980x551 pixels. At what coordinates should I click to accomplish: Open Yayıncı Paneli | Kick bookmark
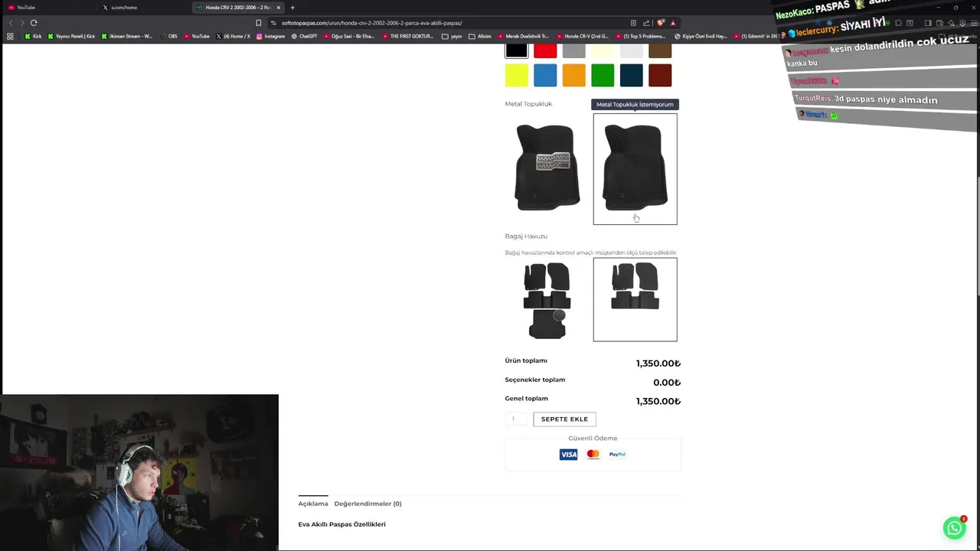[71, 36]
